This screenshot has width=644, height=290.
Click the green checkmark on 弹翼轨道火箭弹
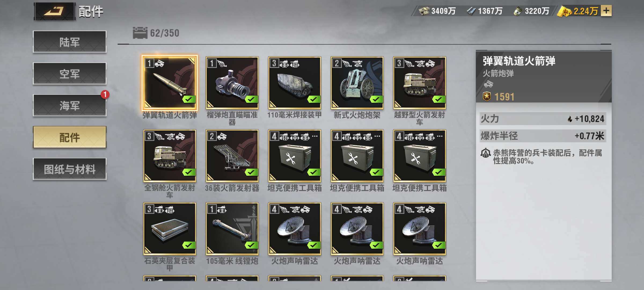click(x=189, y=99)
